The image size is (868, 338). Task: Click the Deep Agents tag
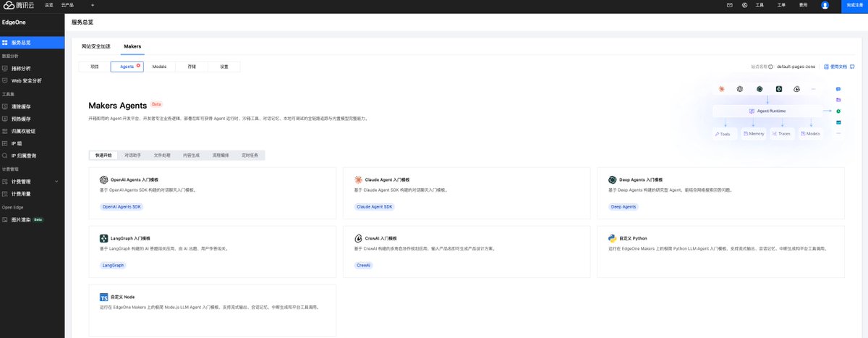click(624, 206)
